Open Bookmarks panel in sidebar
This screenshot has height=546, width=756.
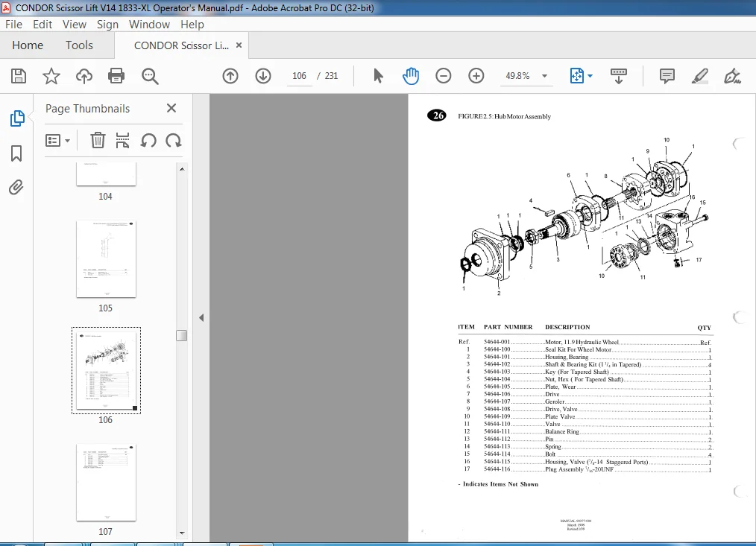click(x=16, y=153)
